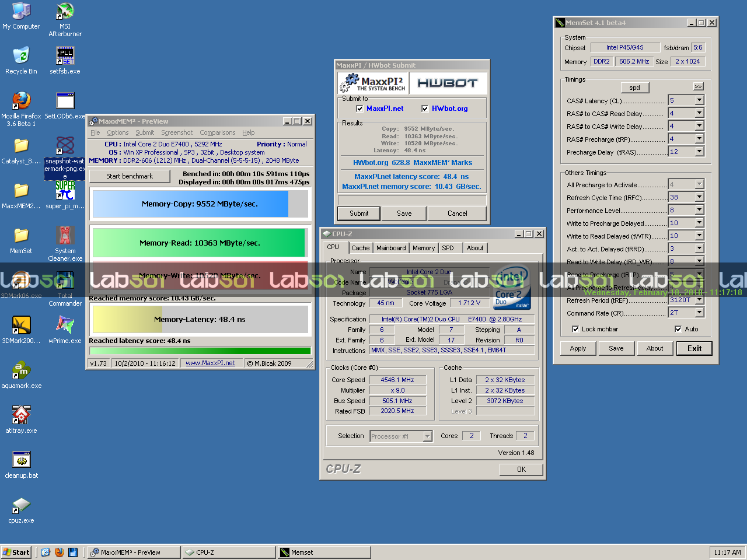Click Apply button in MemSet
This screenshot has height=560, width=747.
click(x=578, y=348)
